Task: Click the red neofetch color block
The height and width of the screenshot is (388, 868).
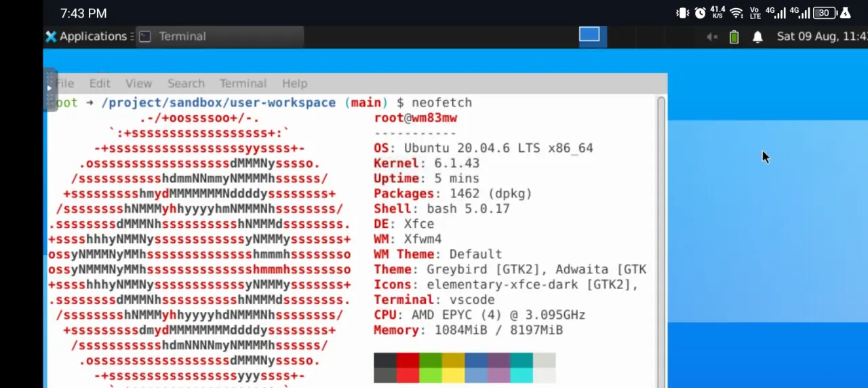Action: (408, 368)
